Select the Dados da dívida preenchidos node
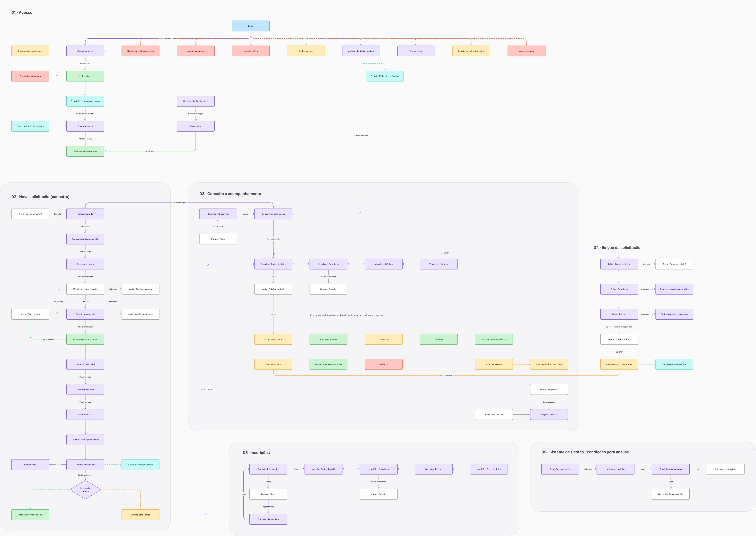This screenshot has width=756, height=536. tap(85, 239)
